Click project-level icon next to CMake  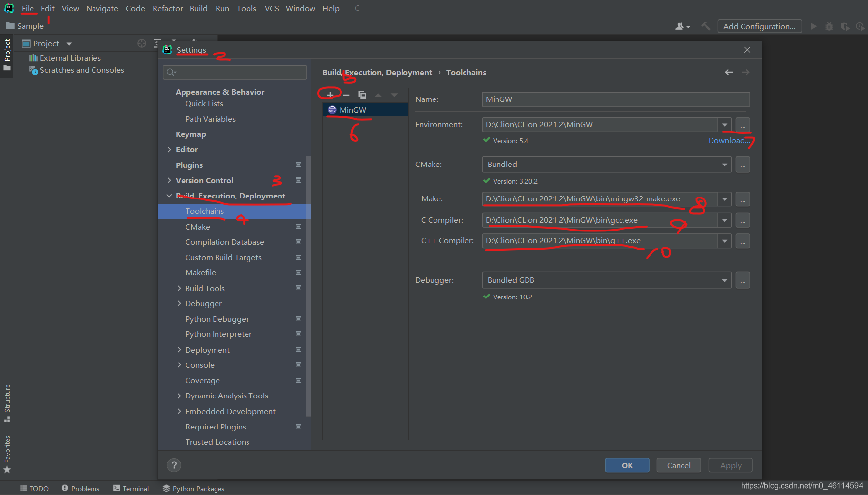click(x=298, y=226)
